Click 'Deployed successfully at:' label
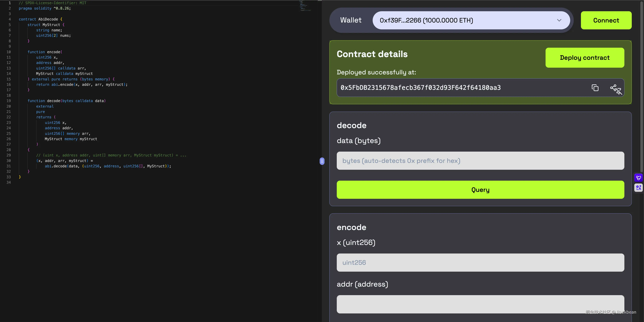Image resolution: width=644 pixels, height=322 pixels. (x=376, y=72)
